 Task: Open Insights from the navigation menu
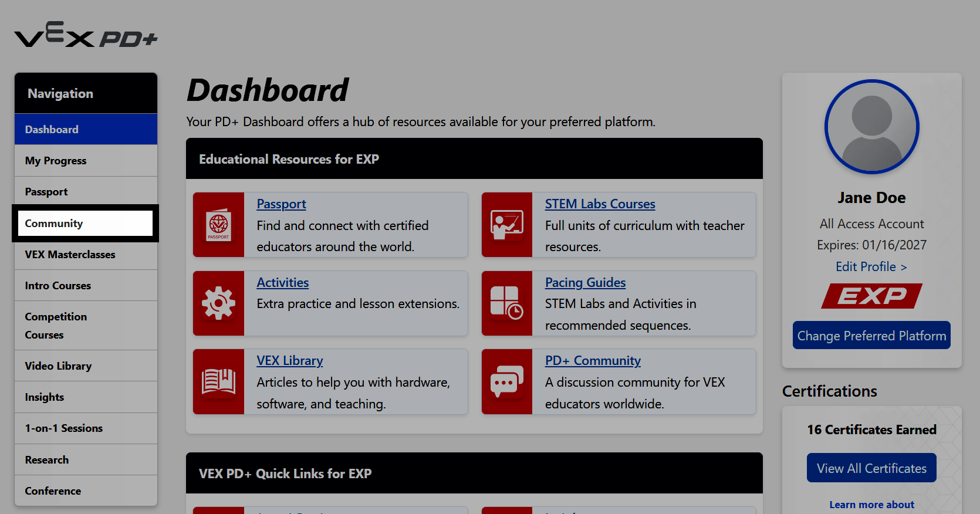86,397
